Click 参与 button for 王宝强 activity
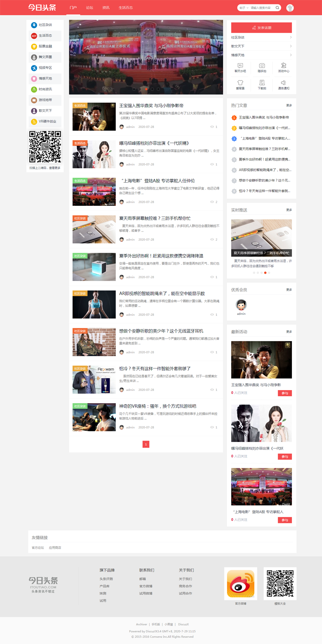Viewport: 322px width, 644px height. [x=285, y=393]
